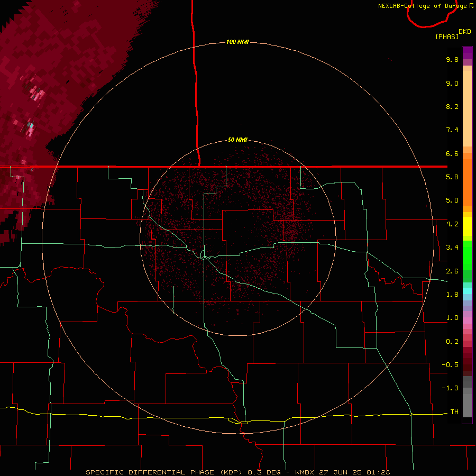Screen dimensions: 476x476
Task: Click the -1.3 value on the color scale
Action: click(x=450, y=388)
